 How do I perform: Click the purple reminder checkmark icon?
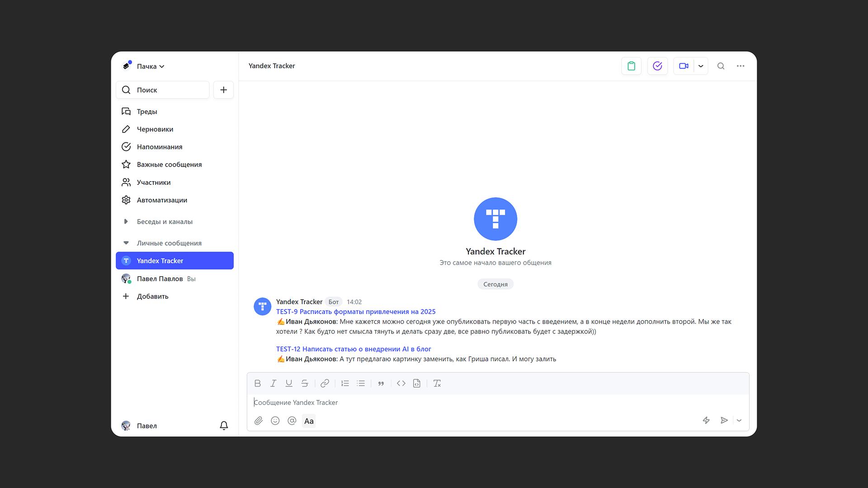pyautogui.click(x=657, y=66)
